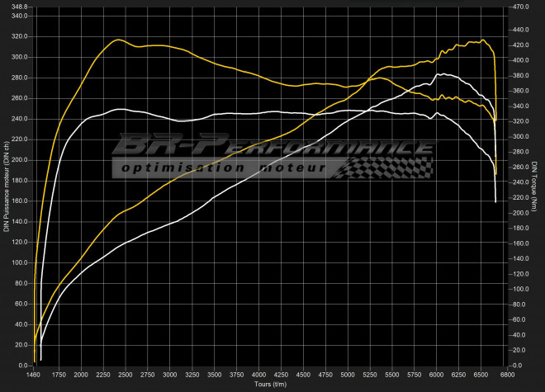The image size is (545, 392).
Task: Click the 6000 rpm tick label
Action: (436, 375)
